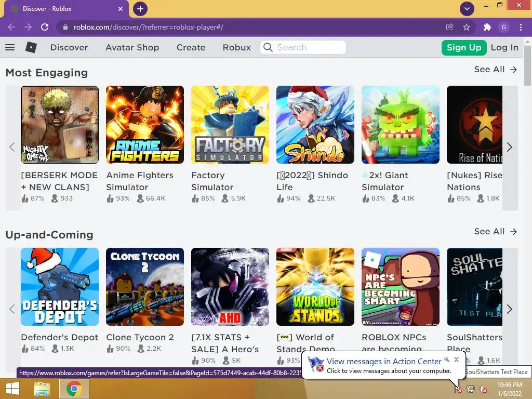Open the Factory Simulator thumbnail
This screenshot has width=532, height=399.
pos(230,125)
